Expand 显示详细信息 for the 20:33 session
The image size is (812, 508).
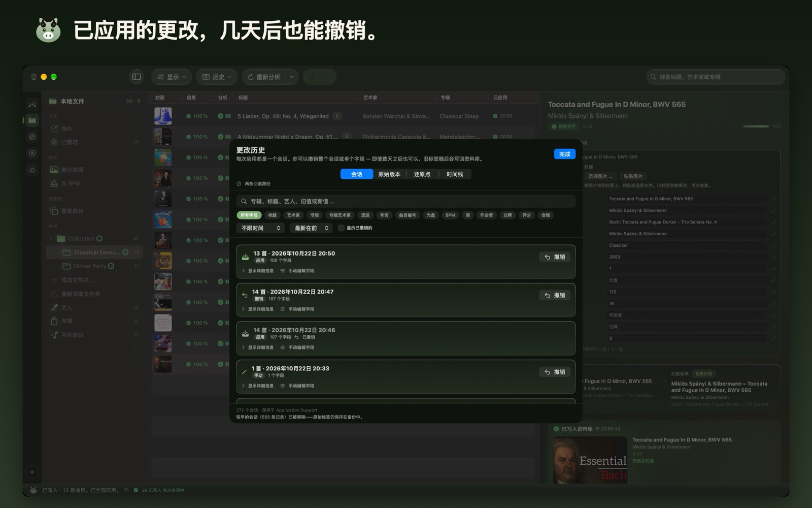click(x=258, y=386)
